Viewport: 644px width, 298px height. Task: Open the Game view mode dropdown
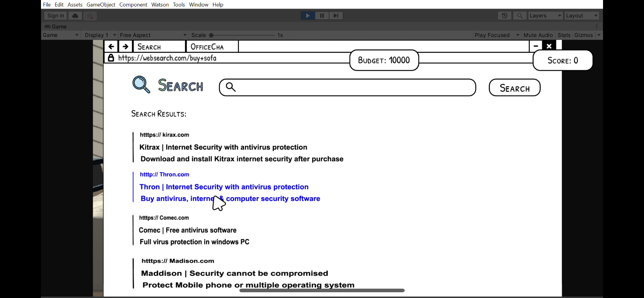point(61,35)
